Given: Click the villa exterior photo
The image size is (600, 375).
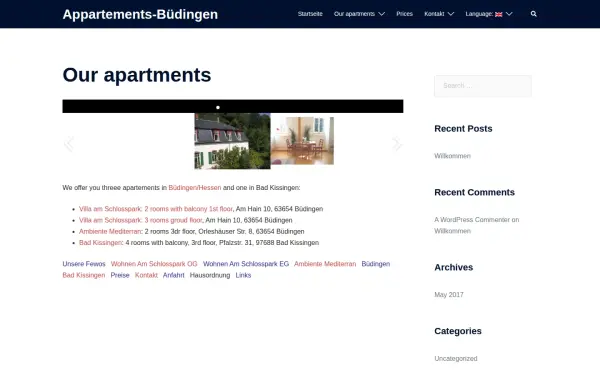Looking at the screenshot, I should tap(232, 141).
